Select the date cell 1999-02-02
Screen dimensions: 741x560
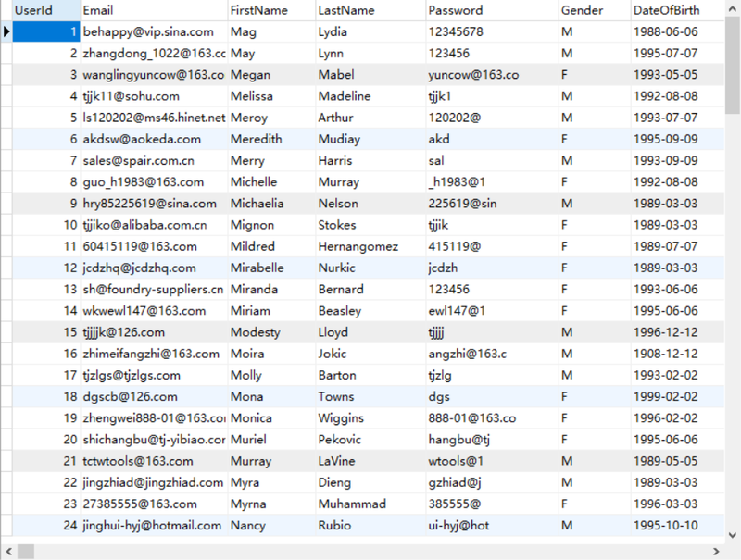[x=677, y=396]
